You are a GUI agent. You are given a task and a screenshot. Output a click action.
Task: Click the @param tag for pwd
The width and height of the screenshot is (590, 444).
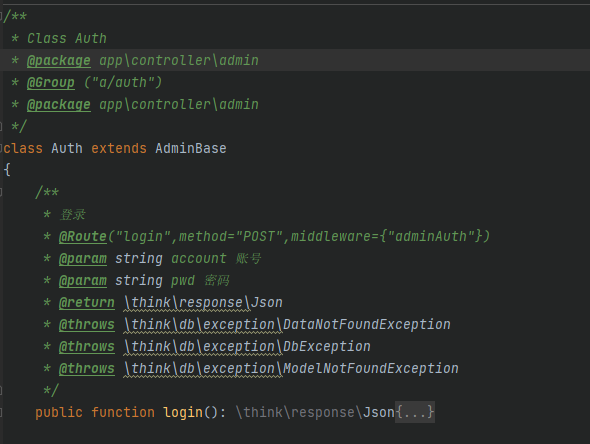point(83,280)
